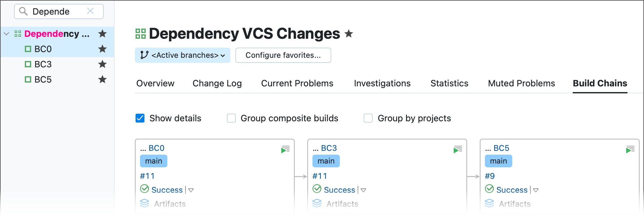
Task: Switch to the Change Log tab
Action: tap(217, 83)
